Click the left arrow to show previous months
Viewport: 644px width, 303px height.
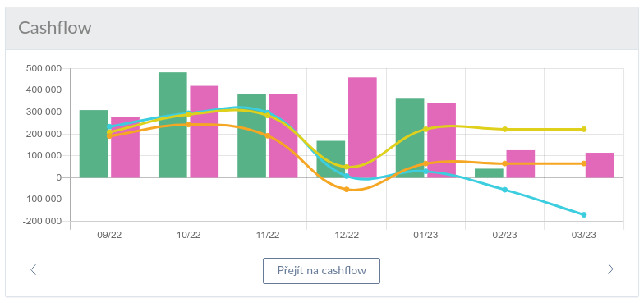pos(34,269)
